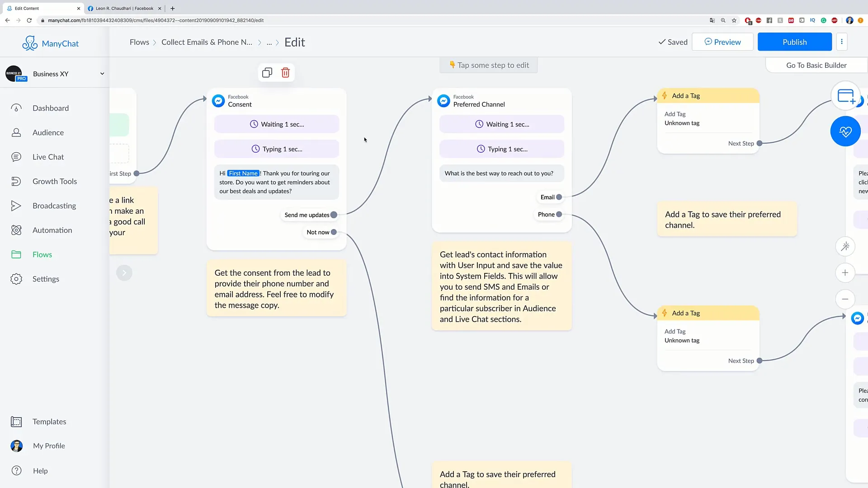Click the Flows folder icon

coord(16,254)
